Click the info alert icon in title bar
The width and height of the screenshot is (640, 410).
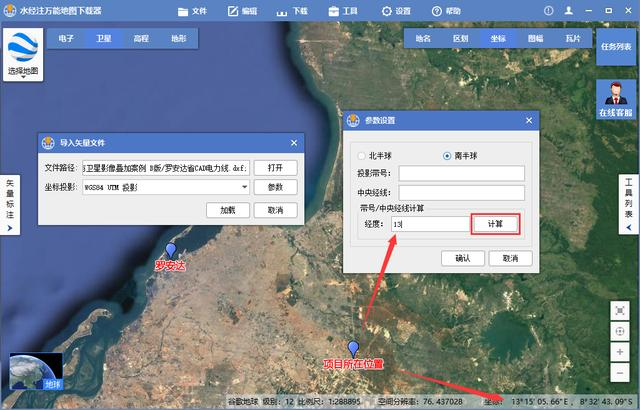point(549,11)
